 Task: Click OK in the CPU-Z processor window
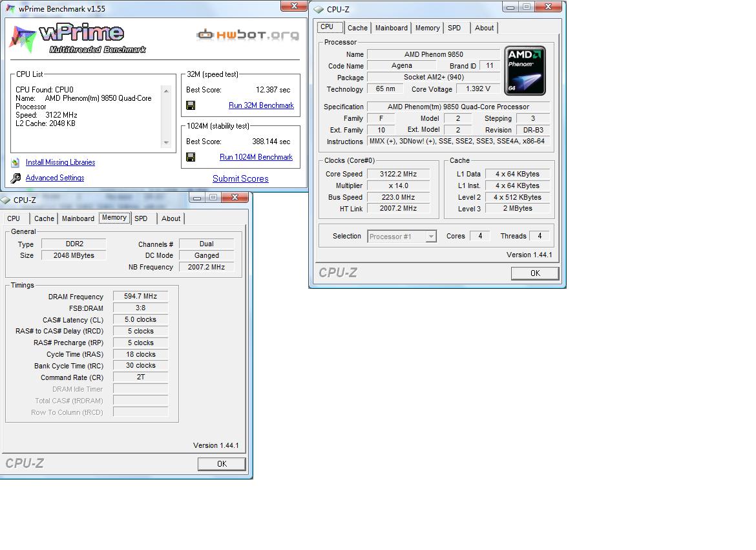pyautogui.click(x=535, y=273)
